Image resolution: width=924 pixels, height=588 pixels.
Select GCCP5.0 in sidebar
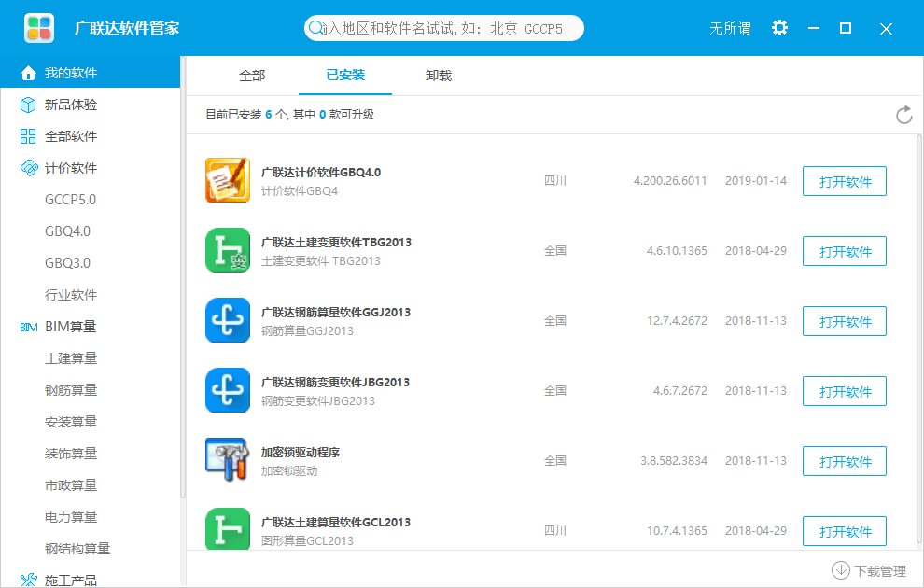click(x=70, y=200)
